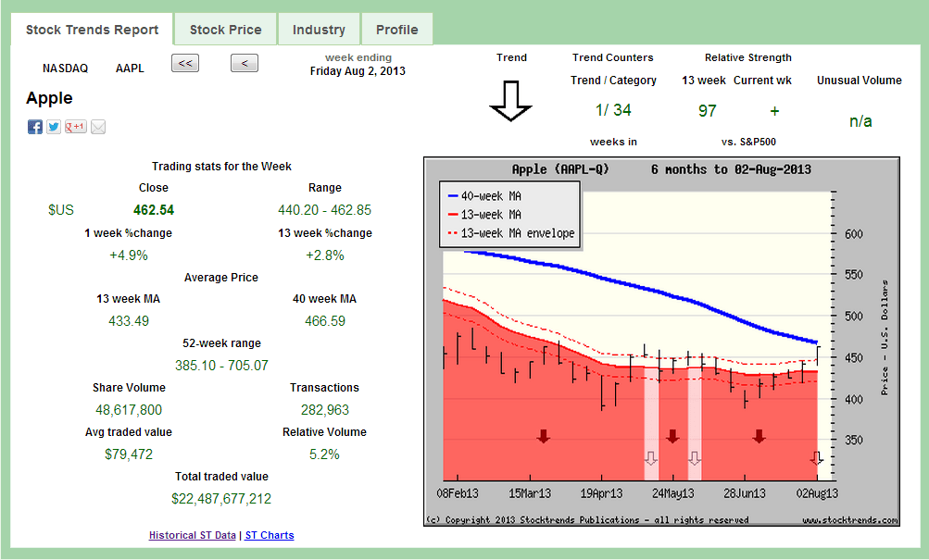Open the Stock Trends Report tab
This screenshot has height=560, width=929.
click(92, 30)
